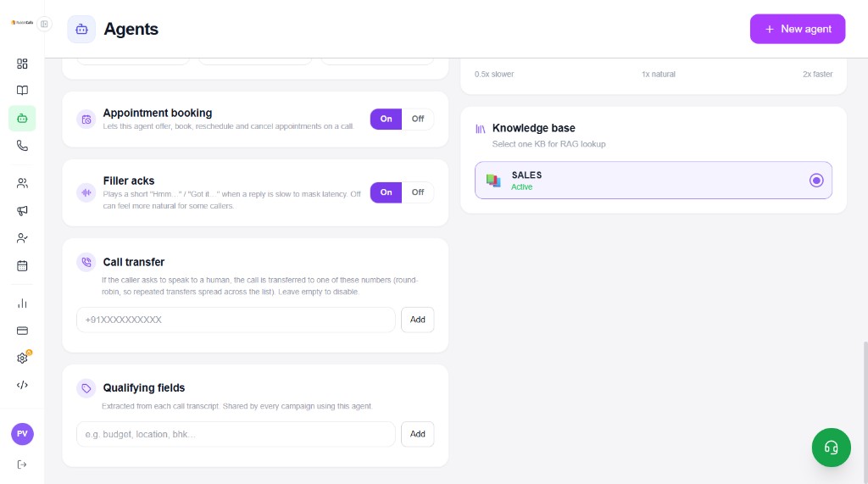Click the 'Knowledge base' heading
The width and height of the screenshot is (868, 484).
534,128
